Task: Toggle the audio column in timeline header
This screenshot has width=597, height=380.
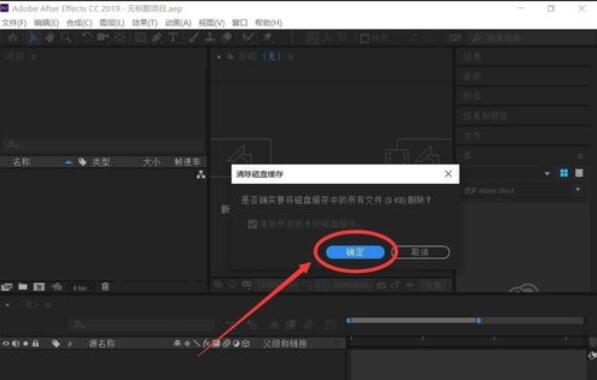Action: coord(16,343)
